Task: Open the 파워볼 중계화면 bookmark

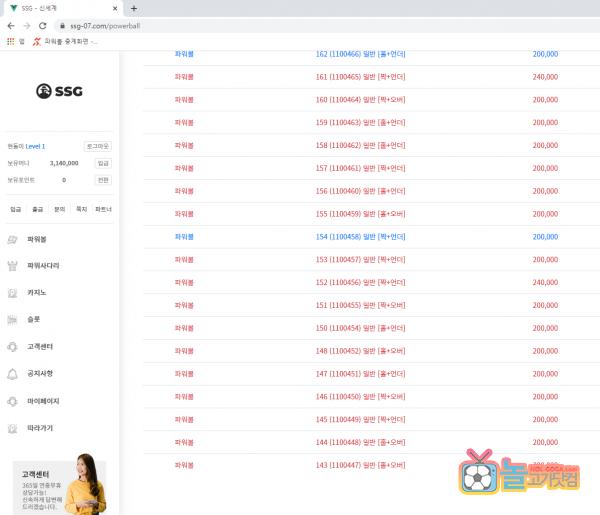Action: (65, 42)
